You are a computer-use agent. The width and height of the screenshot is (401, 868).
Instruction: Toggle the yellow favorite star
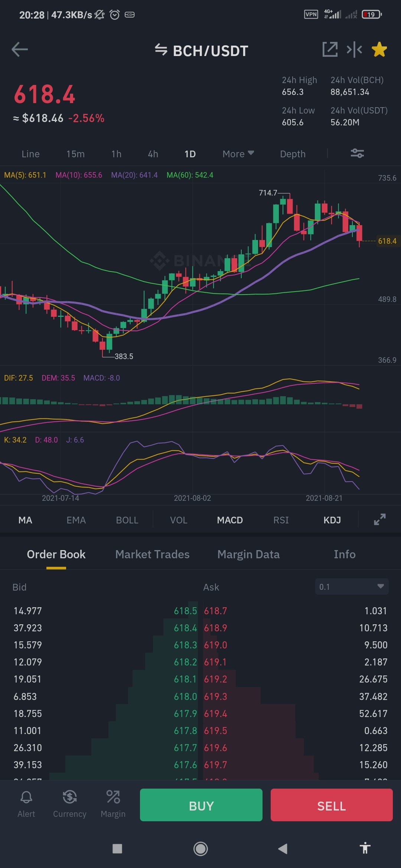pos(379,49)
